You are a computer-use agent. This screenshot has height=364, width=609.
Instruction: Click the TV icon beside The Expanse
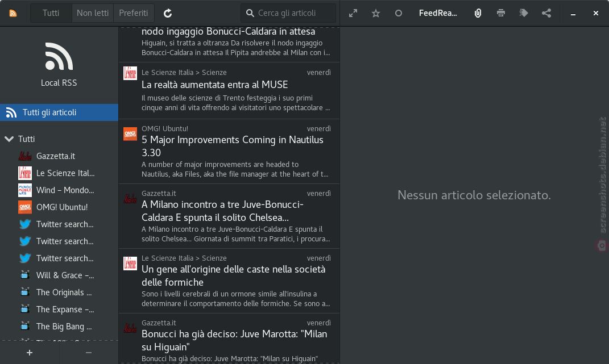(25, 309)
